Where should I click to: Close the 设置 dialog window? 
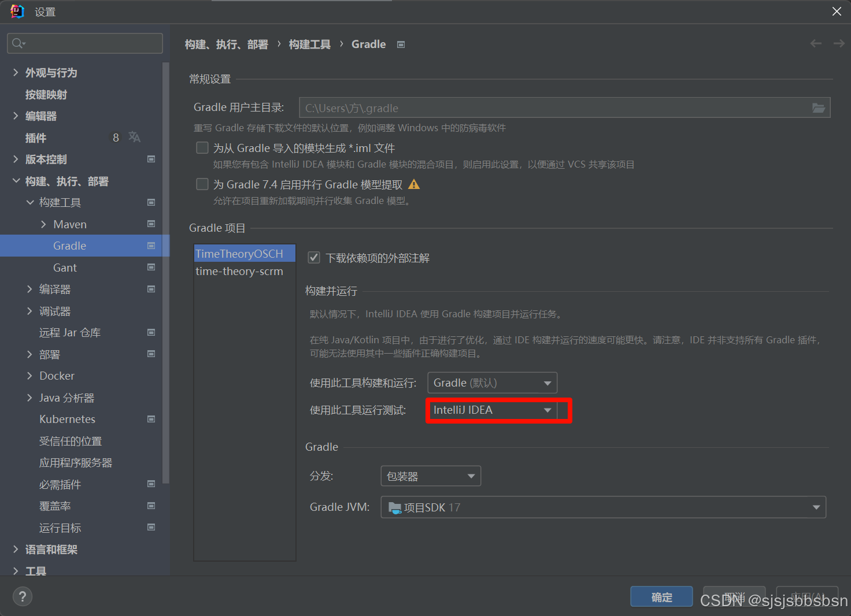[837, 11]
